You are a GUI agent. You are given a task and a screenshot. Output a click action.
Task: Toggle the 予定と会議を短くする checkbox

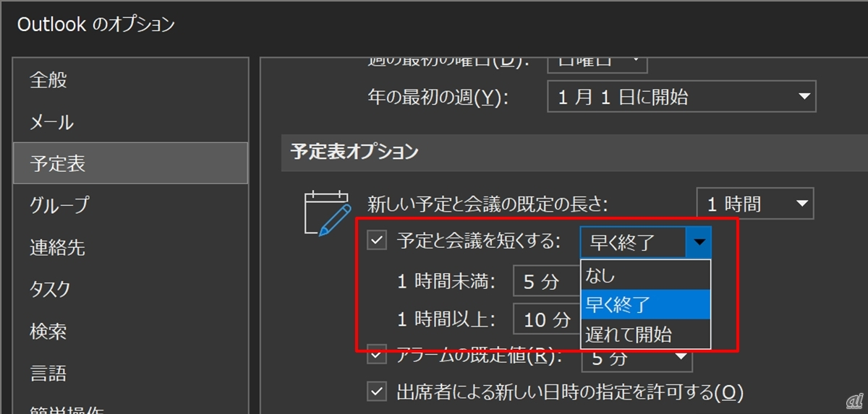pos(377,240)
